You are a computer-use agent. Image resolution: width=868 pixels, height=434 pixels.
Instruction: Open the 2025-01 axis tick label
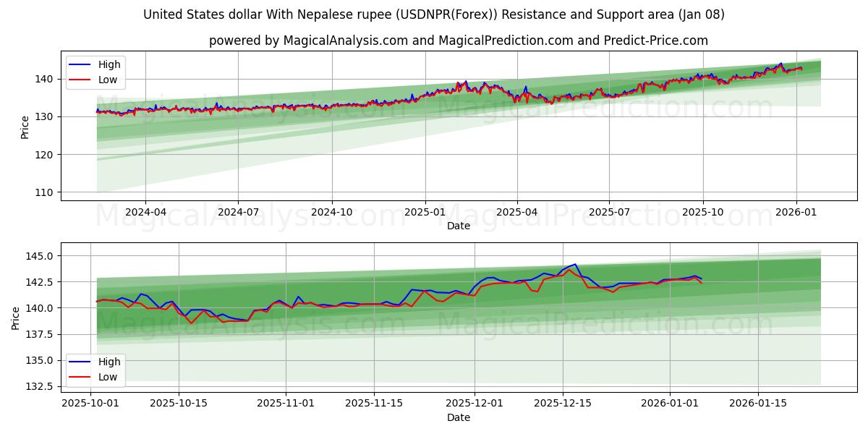[424, 210]
